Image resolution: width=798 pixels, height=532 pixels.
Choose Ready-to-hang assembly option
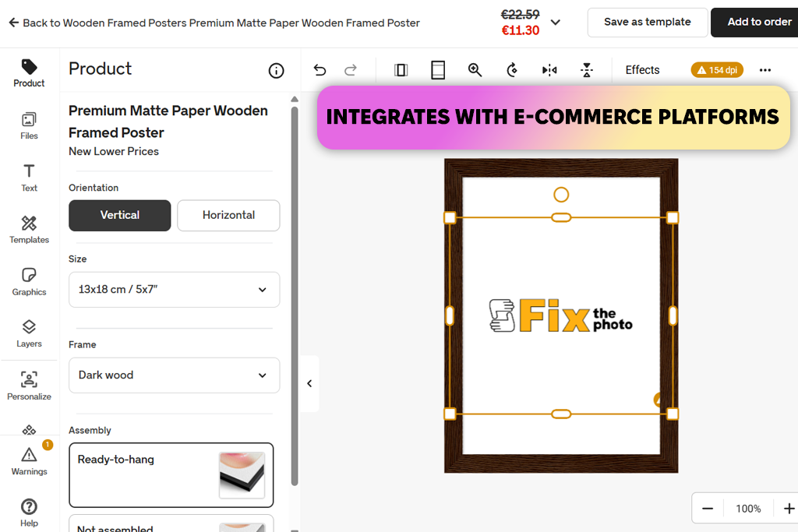click(x=171, y=475)
